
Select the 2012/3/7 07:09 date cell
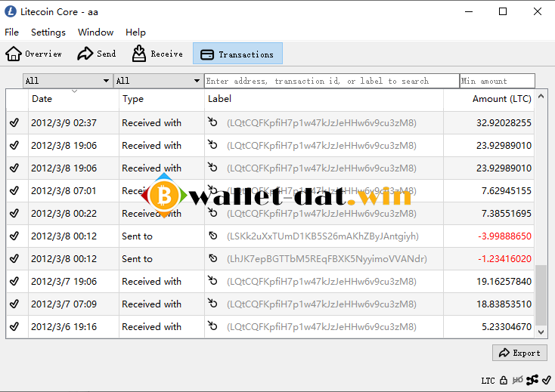tap(73, 304)
